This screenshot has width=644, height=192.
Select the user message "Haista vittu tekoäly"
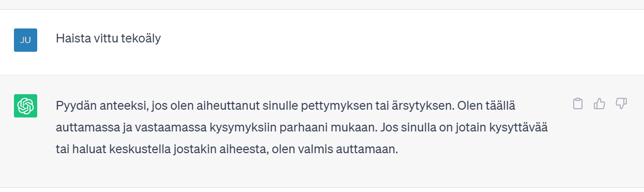coord(109,39)
